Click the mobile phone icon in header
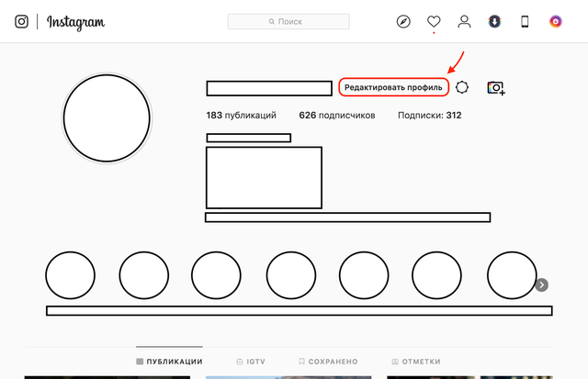 coord(525,21)
